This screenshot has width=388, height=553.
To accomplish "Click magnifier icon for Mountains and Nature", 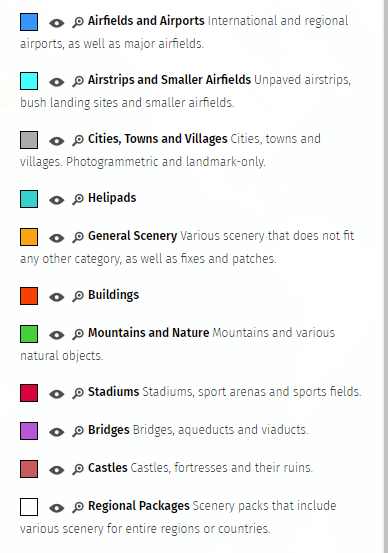I will click(x=78, y=334).
